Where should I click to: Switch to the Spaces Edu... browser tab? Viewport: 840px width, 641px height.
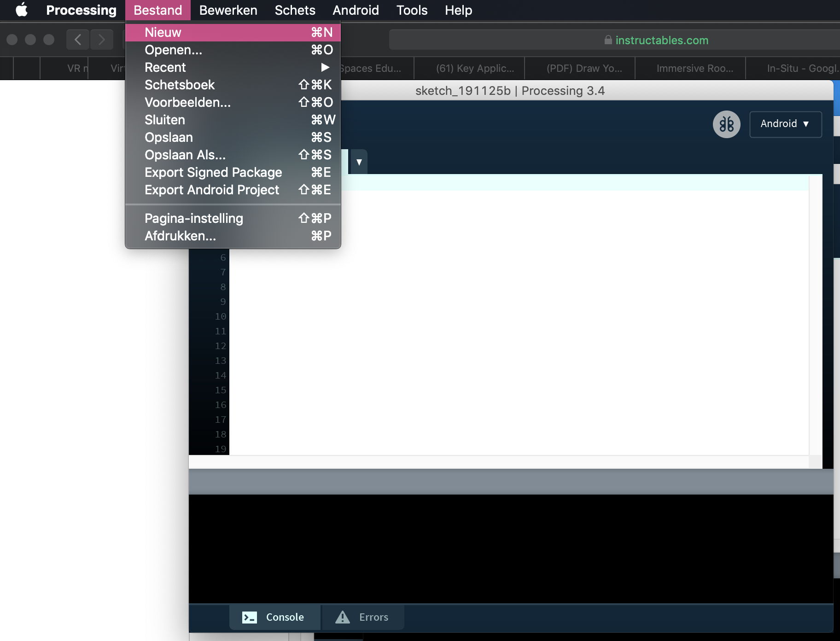[377, 68]
